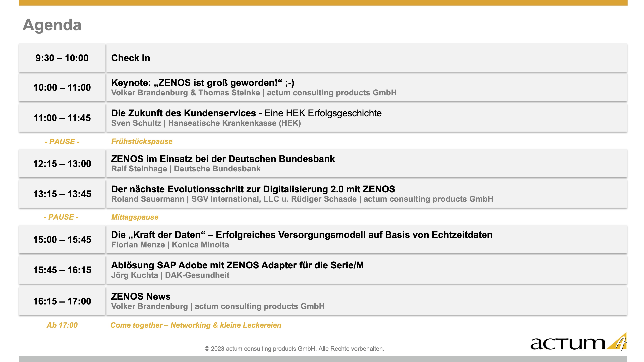Click the Agenda slide title
644x362 pixels.
pos(52,25)
